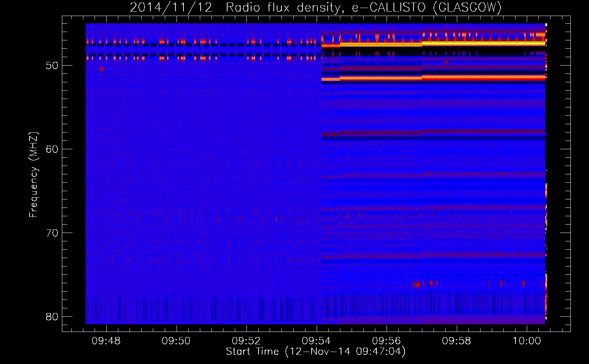Viewport: 589px width, 364px height.
Task: Click the 80 frequency tick label
Action: tap(52, 317)
